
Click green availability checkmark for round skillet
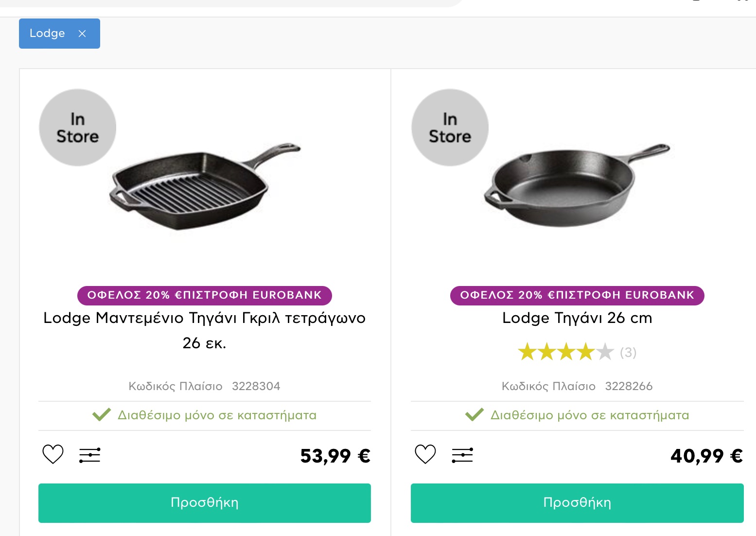475,414
